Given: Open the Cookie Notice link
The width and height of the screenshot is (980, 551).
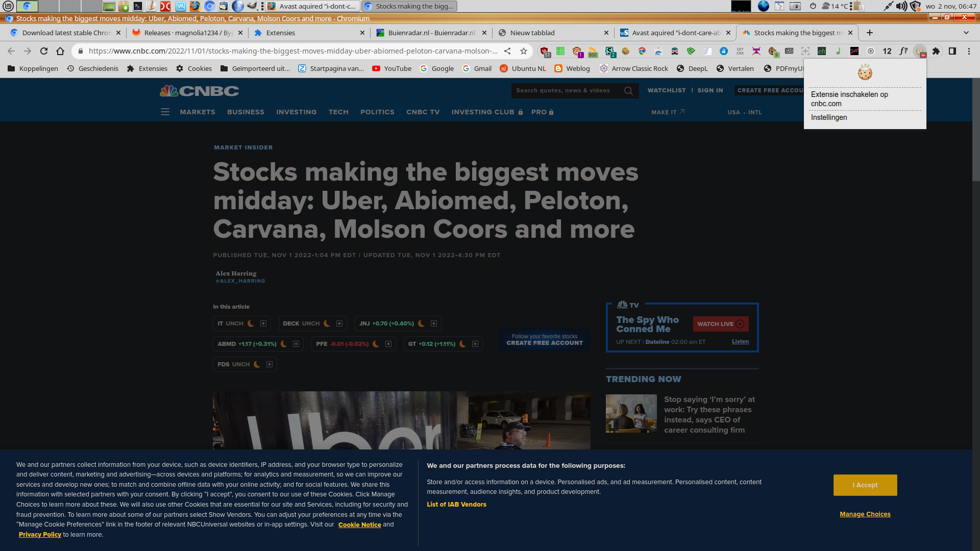Looking at the screenshot, I should [x=359, y=525].
